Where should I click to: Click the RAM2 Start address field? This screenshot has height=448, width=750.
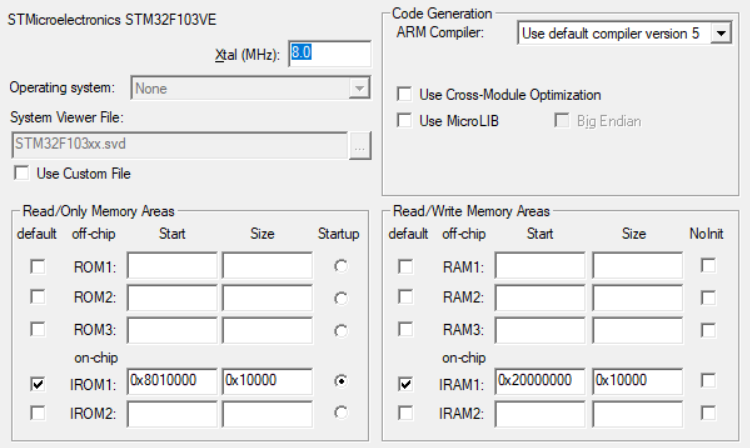coord(540,297)
